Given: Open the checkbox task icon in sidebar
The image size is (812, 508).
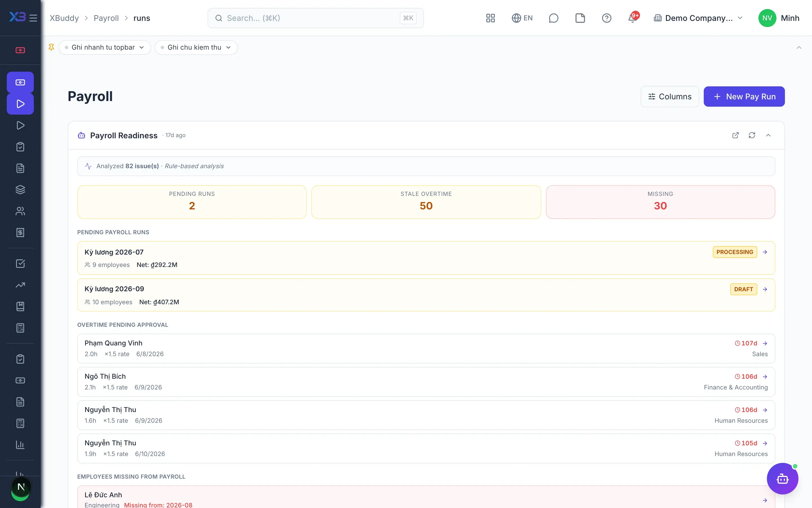Looking at the screenshot, I should (20, 264).
